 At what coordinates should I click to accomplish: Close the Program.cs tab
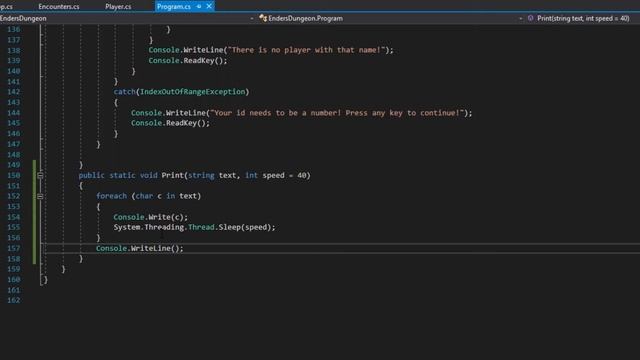click(x=209, y=7)
